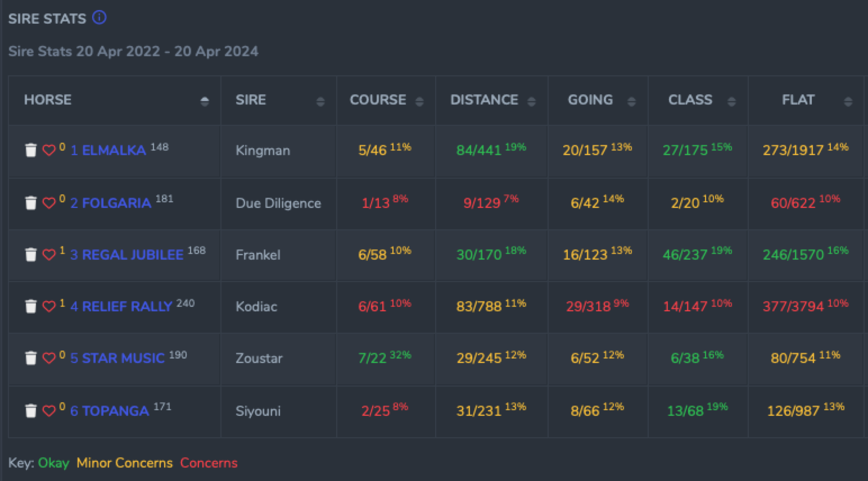Favorite Elmalka with the heart icon
The image size is (868, 481).
click(x=49, y=150)
